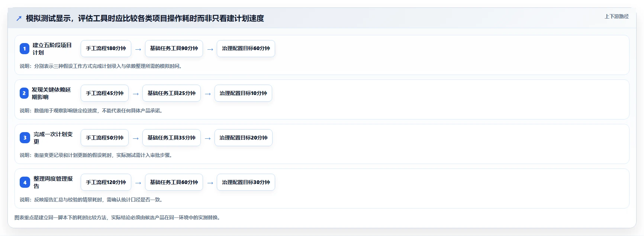The height and width of the screenshot is (236, 644).
Task: Click the arrow after 基础任务工具25分钟
Action: click(x=208, y=94)
